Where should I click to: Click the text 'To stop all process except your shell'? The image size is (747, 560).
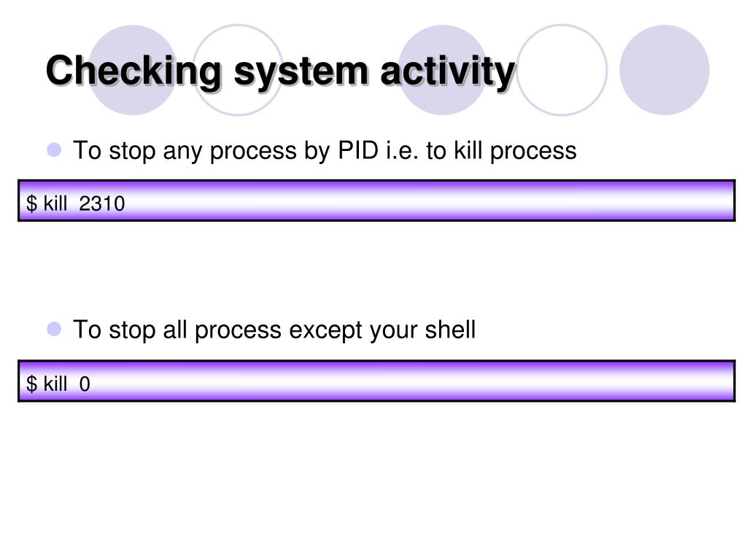click(x=274, y=330)
